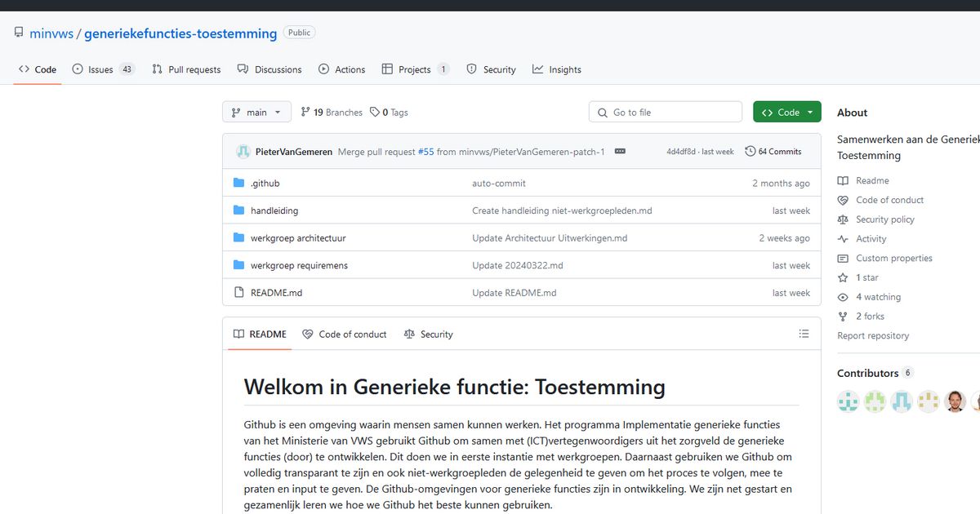Click the Report repository link
Screen dimensions: 980x514
click(873, 335)
